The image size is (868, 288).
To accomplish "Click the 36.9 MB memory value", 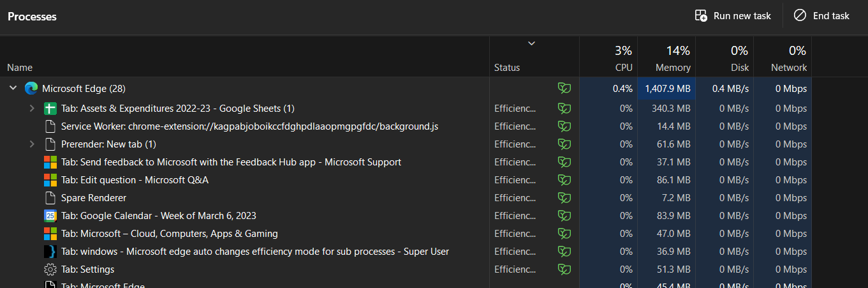I will [674, 252].
